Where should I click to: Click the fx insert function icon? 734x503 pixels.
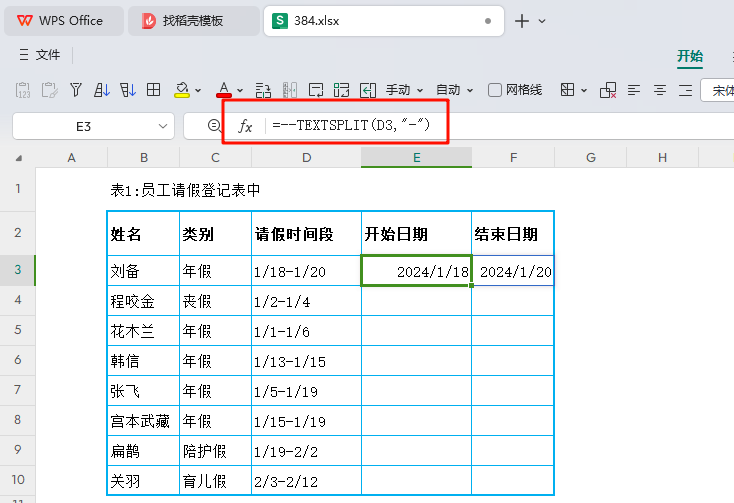(245, 126)
